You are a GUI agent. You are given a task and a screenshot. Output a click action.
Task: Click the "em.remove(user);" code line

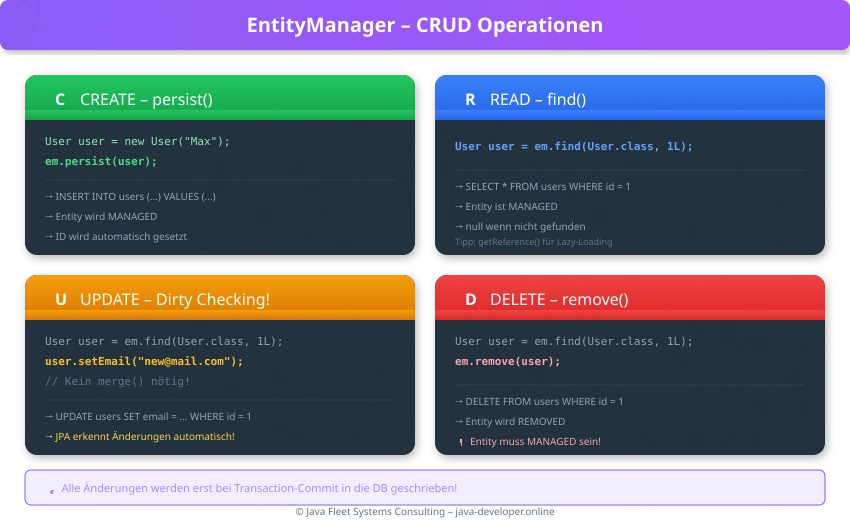(x=507, y=361)
